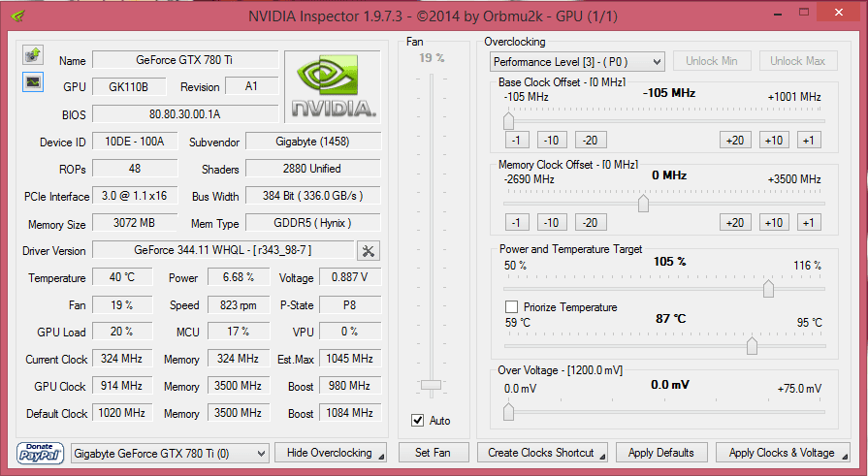Toggle the Auto fan checkbox
This screenshot has height=476, width=868.
point(418,421)
